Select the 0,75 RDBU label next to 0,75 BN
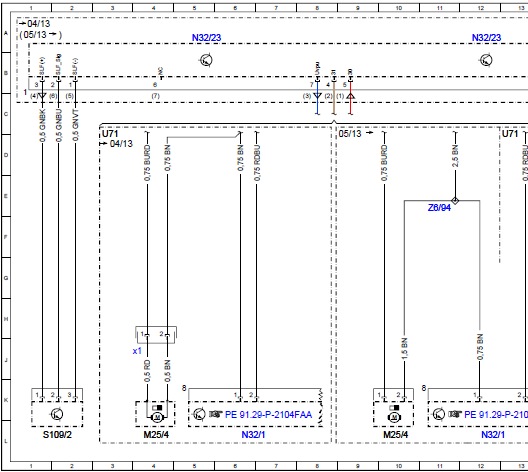 coord(257,163)
